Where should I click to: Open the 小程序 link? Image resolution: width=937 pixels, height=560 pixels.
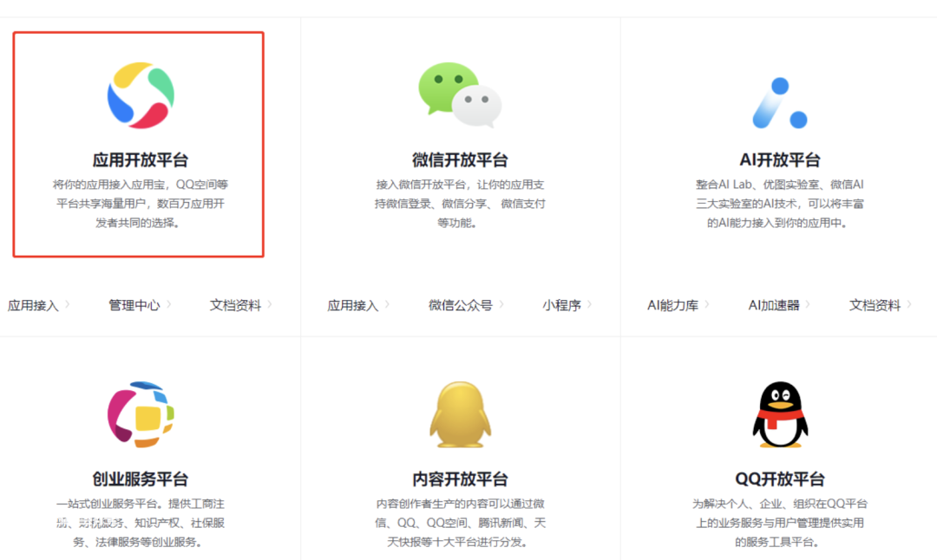[561, 306]
